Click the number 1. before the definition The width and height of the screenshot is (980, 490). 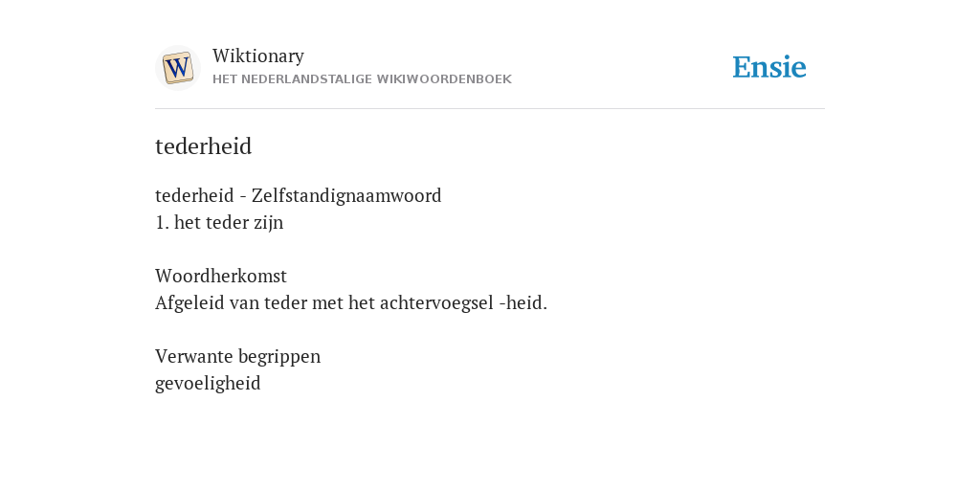tap(162, 222)
